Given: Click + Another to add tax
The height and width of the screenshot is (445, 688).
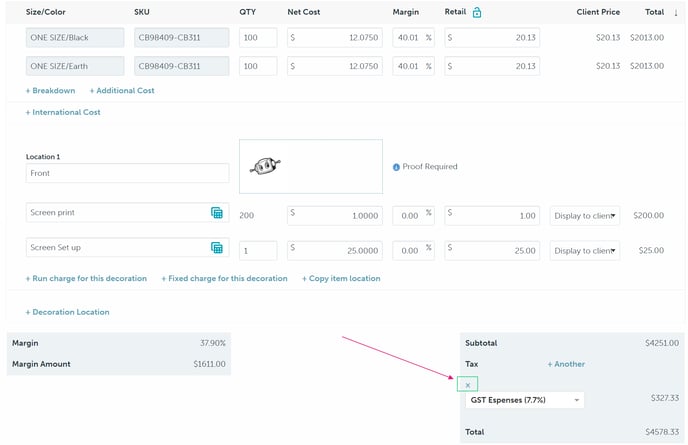Looking at the screenshot, I should [x=566, y=364].
